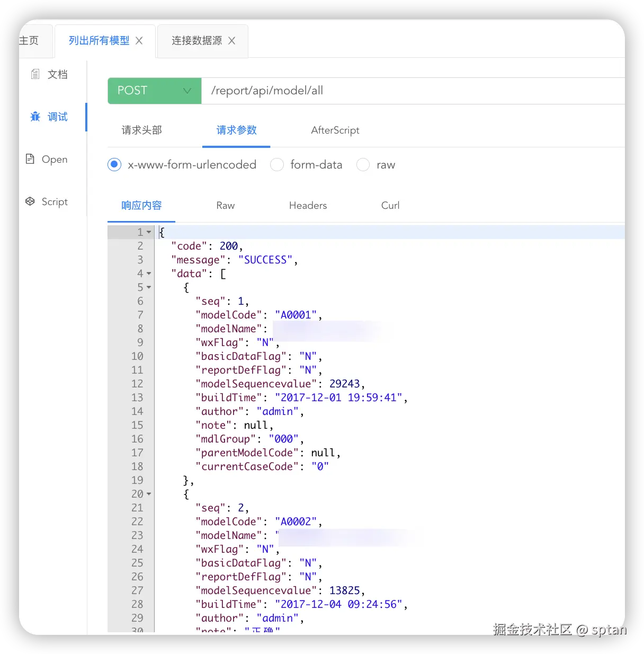This screenshot has height=654, width=644.
Task: Click the "A0001" modelCode value
Action: click(x=296, y=315)
